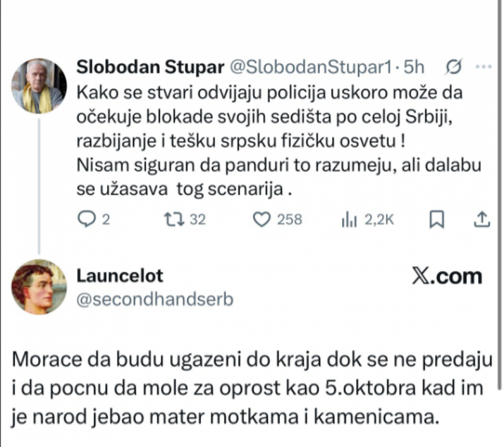Tap the like heart icon showing 258

click(262, 220)
